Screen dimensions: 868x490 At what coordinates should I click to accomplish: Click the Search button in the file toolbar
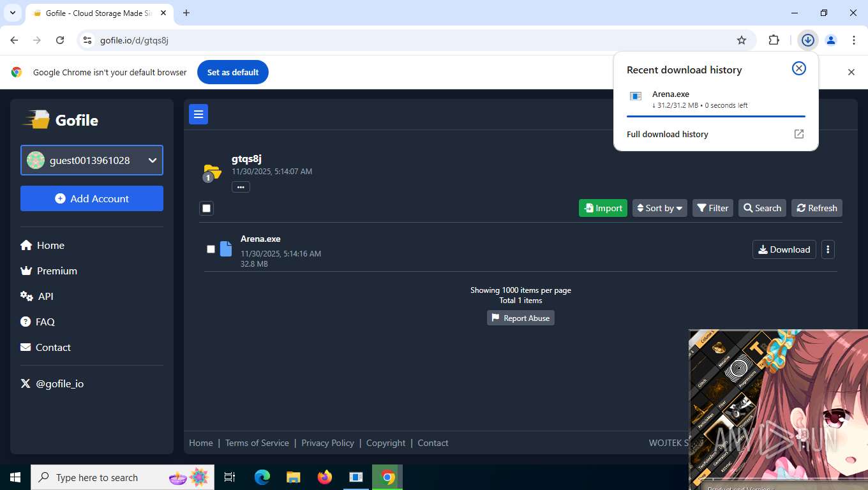tap(763, 208)
